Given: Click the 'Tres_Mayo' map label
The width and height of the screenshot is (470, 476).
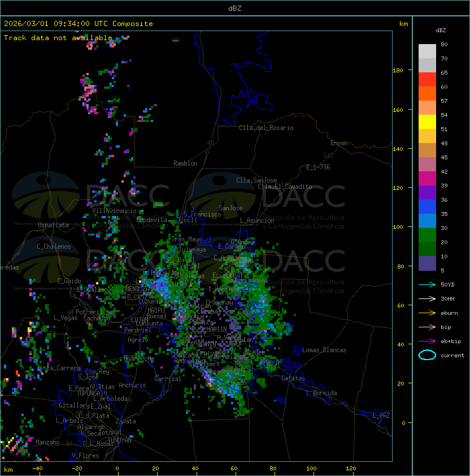Looking at the screenshot, I should tap(186, 239).
